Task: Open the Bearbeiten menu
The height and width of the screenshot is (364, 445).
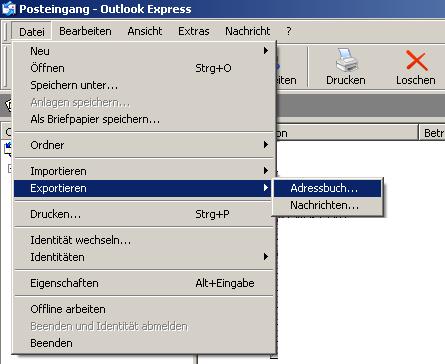Action: click(85, 31)
